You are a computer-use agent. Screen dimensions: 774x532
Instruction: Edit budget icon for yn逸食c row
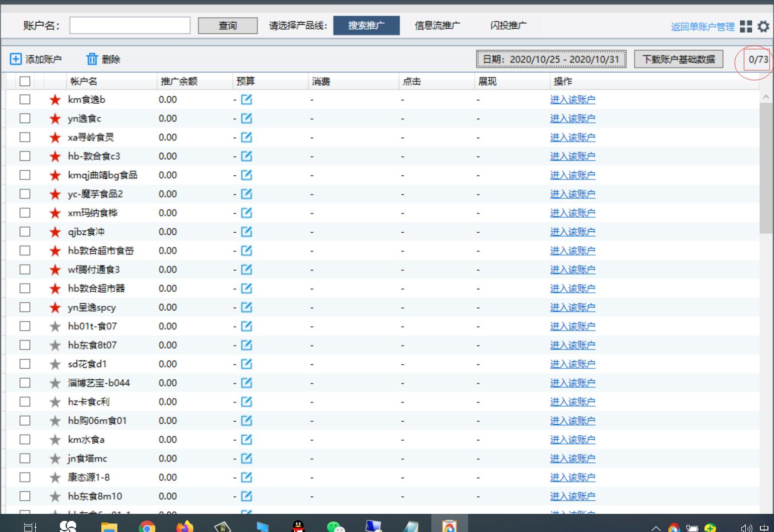(246, 118)
